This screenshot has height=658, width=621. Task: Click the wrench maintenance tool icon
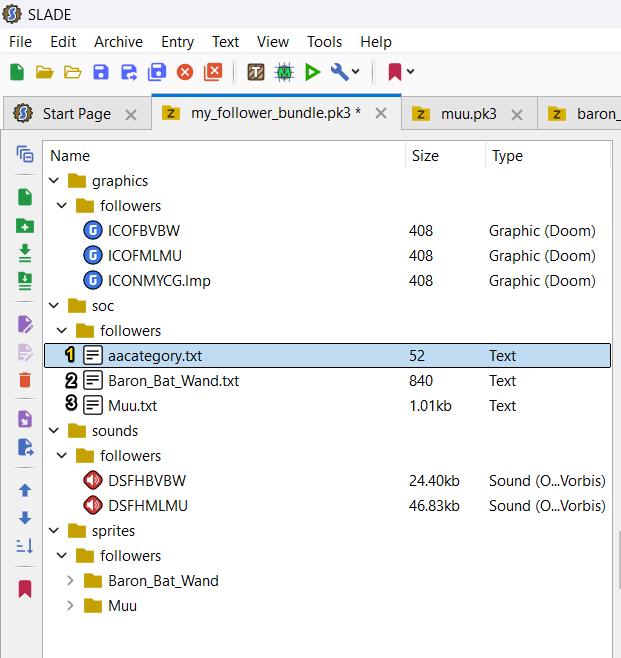(x=339, y=72)
